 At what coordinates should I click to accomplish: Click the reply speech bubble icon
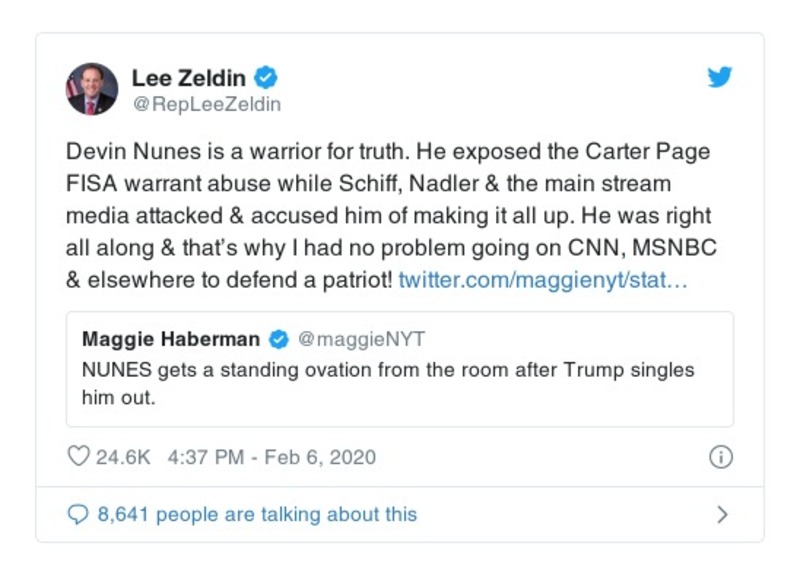pyautogui.click(x=78, y=515)
